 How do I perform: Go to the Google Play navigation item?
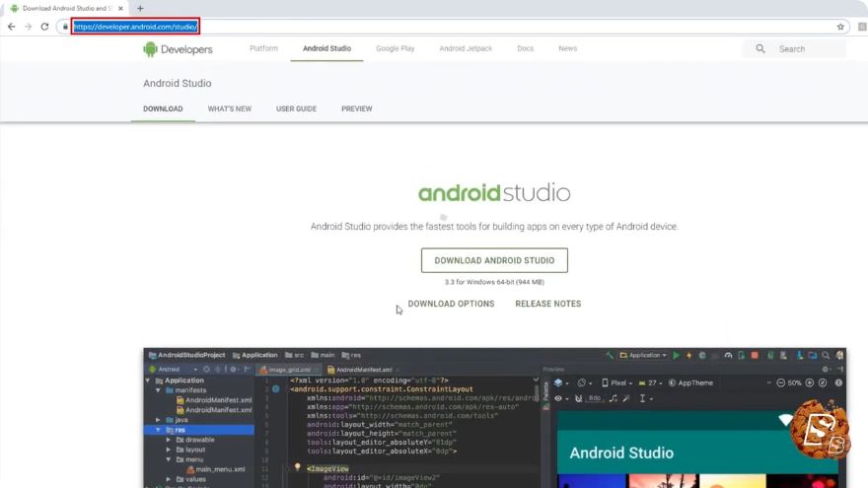click(x=396, y=48)
